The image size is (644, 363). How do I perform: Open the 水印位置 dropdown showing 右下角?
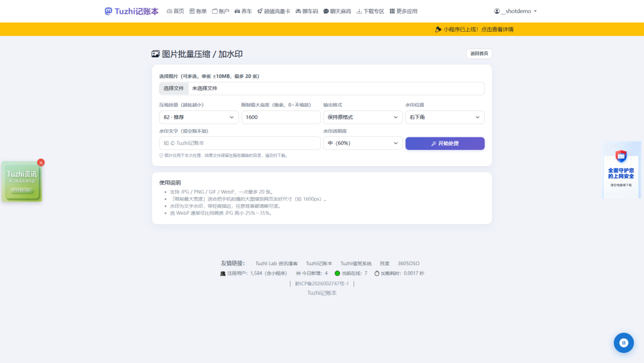(x=445, y=117)
